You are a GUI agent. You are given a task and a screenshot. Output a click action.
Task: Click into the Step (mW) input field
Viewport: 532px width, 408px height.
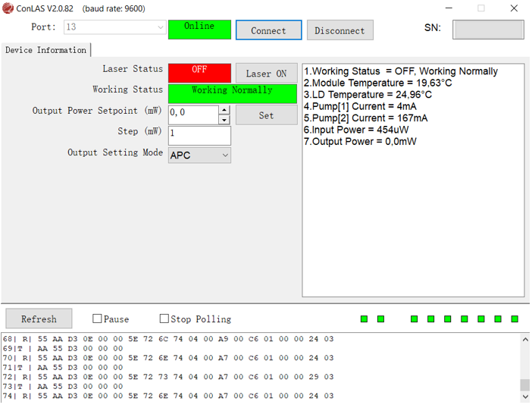point(199,136)
